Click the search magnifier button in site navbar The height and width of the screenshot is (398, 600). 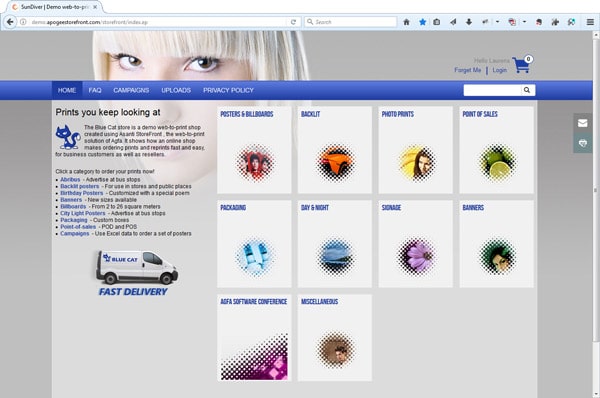[x=527, y=90]
